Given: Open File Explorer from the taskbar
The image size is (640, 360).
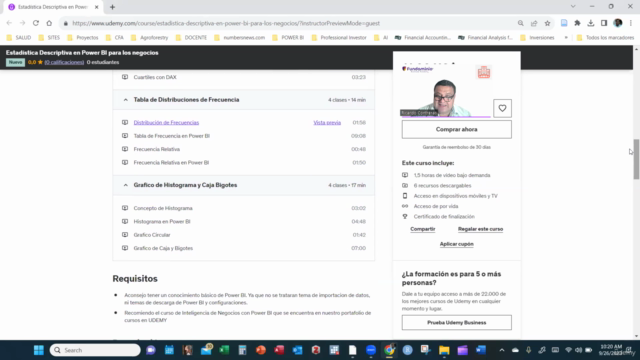Looking at the screenshot, I should (x=444, y=350).
